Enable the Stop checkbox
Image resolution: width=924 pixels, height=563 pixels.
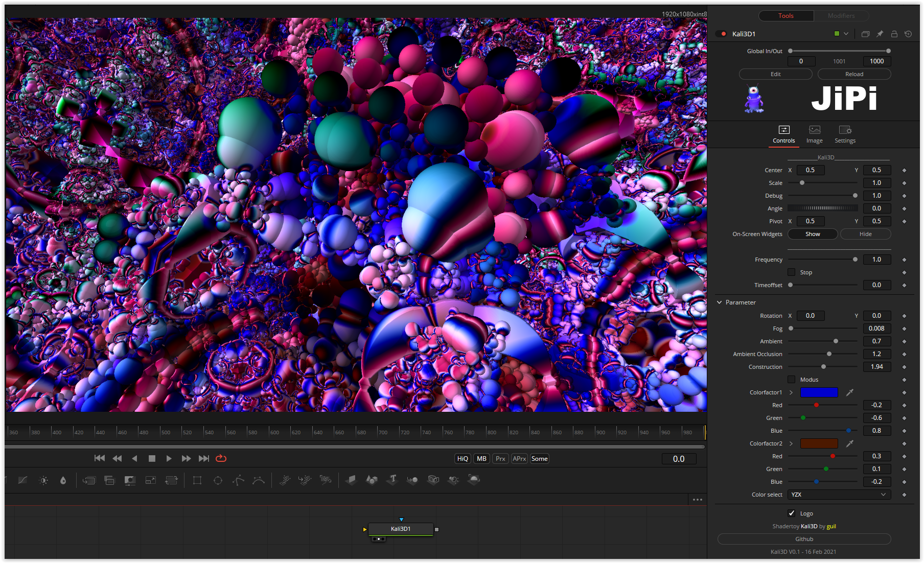791,272
